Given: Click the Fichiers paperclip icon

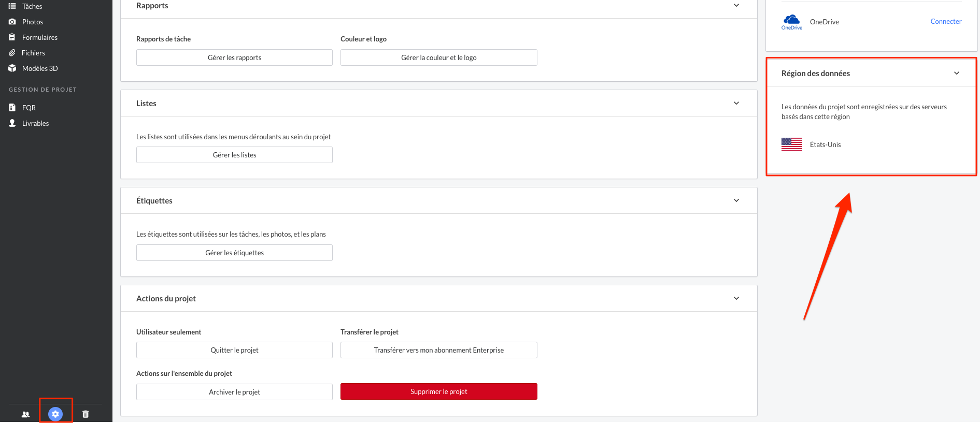Looking at the screenshot, I should coord(12,53).
